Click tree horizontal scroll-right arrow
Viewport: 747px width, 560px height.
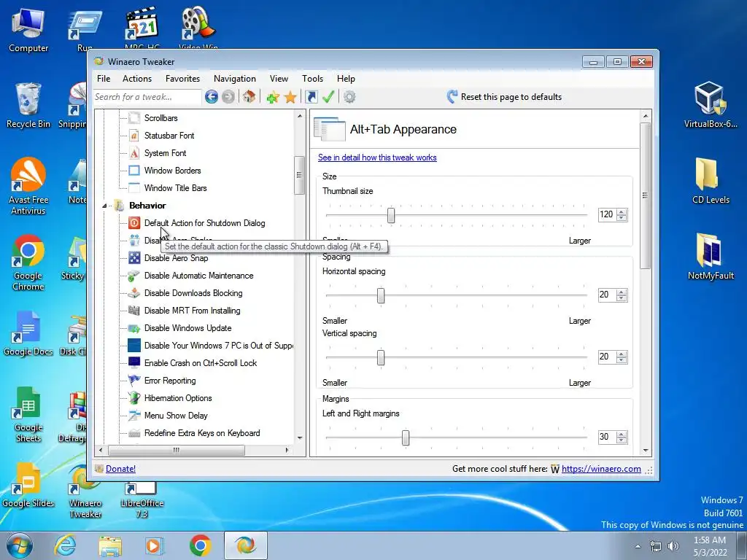click(x=287, y=450)
